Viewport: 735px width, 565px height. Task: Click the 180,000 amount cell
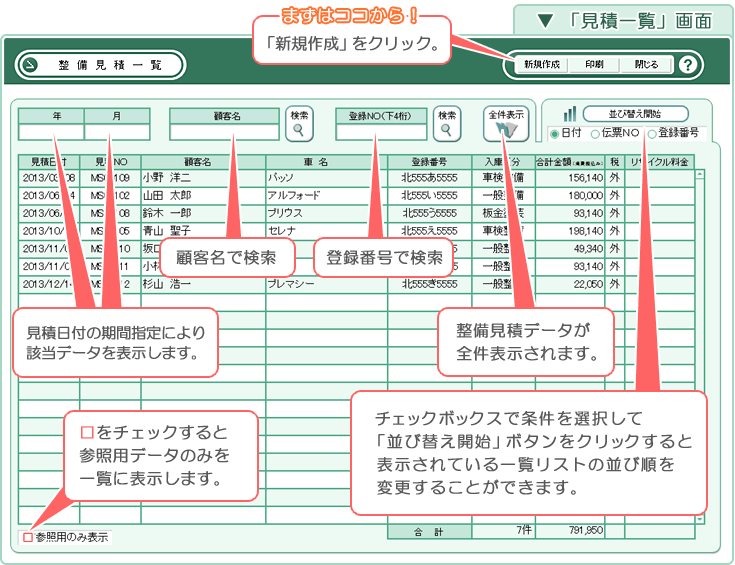pos(570,196)
